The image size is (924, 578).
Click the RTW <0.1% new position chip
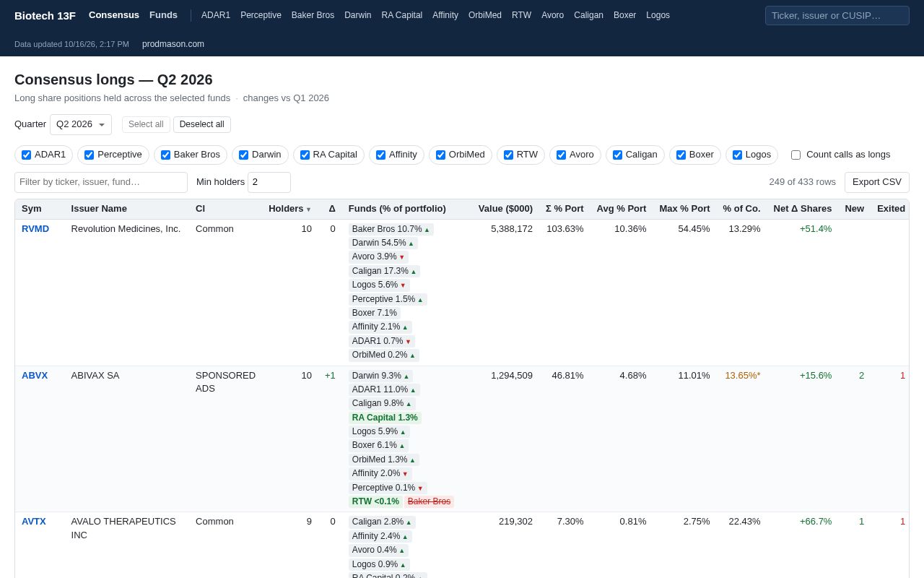(x=375, y=501)
